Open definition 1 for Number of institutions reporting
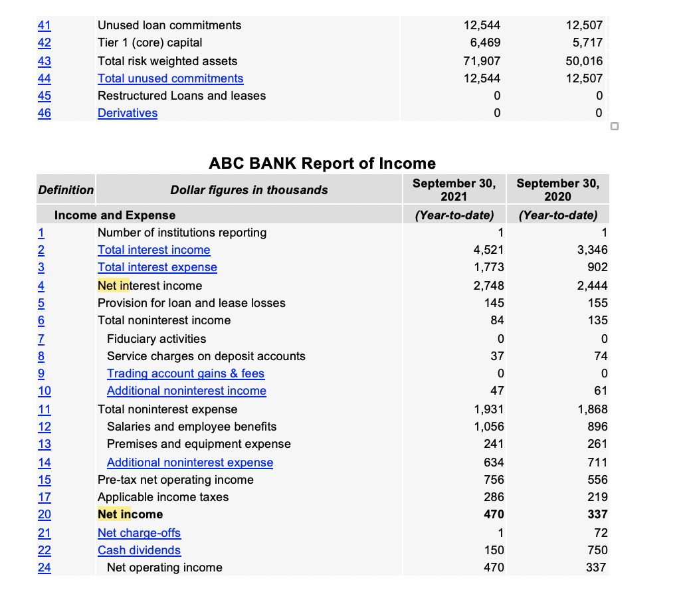Screen dimensions: 687x616 pyautogui.click(x=41, y=233)
